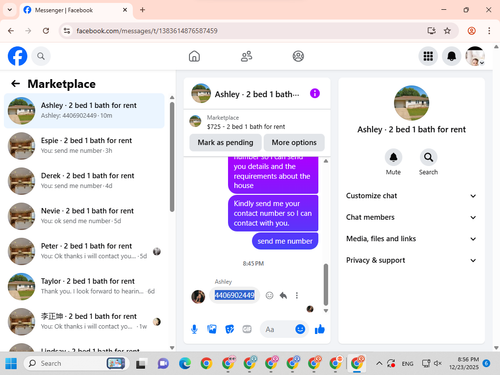Open the Friends icon in top navigation
This screenshot has width=500, height=375.
coord(246,56)
